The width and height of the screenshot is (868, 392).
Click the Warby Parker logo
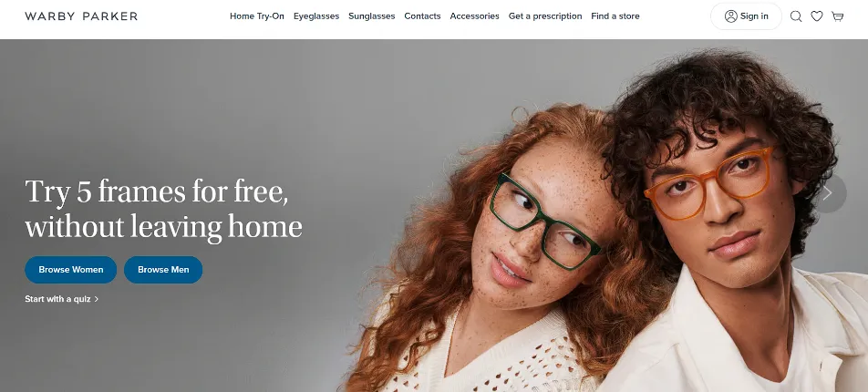coord(81,16)
